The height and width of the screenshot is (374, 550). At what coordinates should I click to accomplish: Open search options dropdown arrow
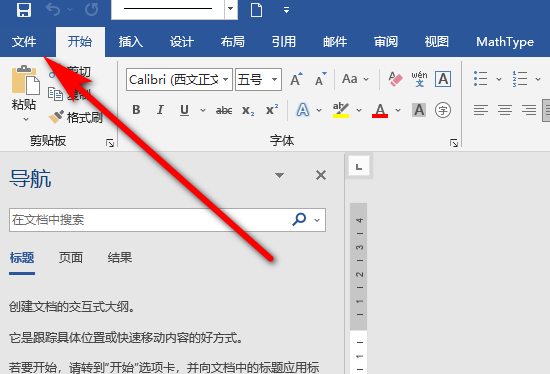[317, 220]
